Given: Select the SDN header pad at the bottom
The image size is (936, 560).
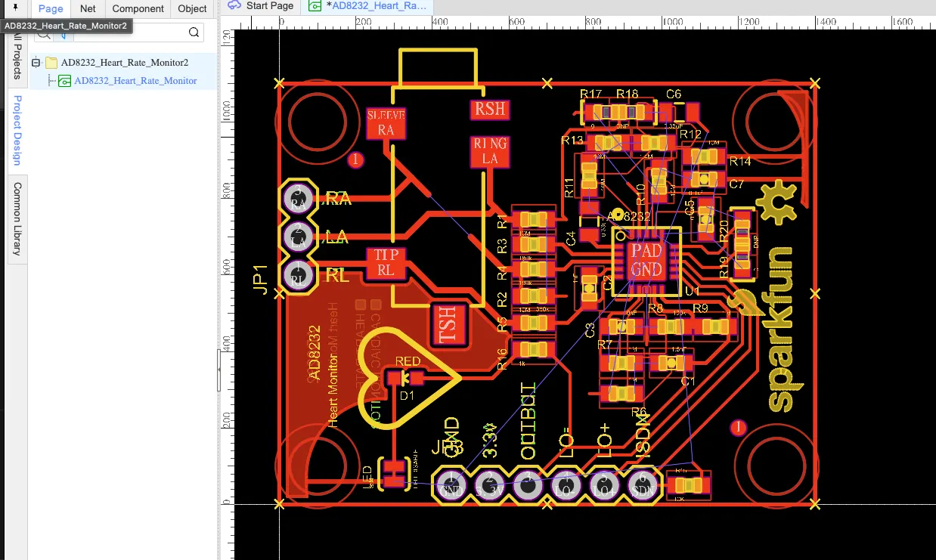Looking at the screenshot, I should tap(643, 484).
